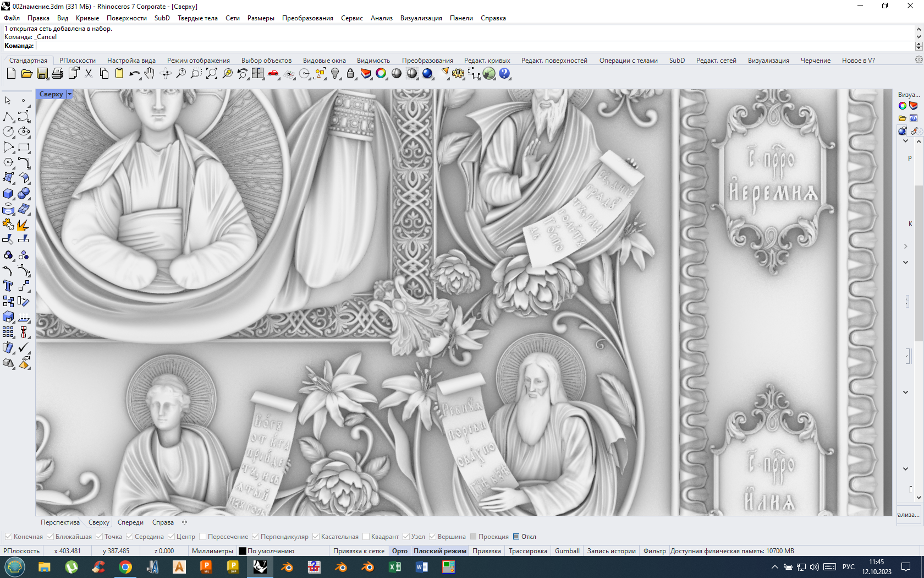The width and height of the screenshot is (924, 578).
Task: Select the Polyline tool in sidebar
Action: [x=8, y=116]
